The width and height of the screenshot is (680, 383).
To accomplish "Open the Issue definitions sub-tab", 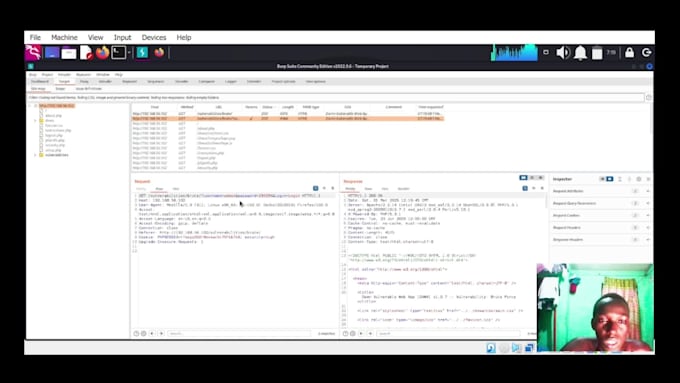I will 88,88.
